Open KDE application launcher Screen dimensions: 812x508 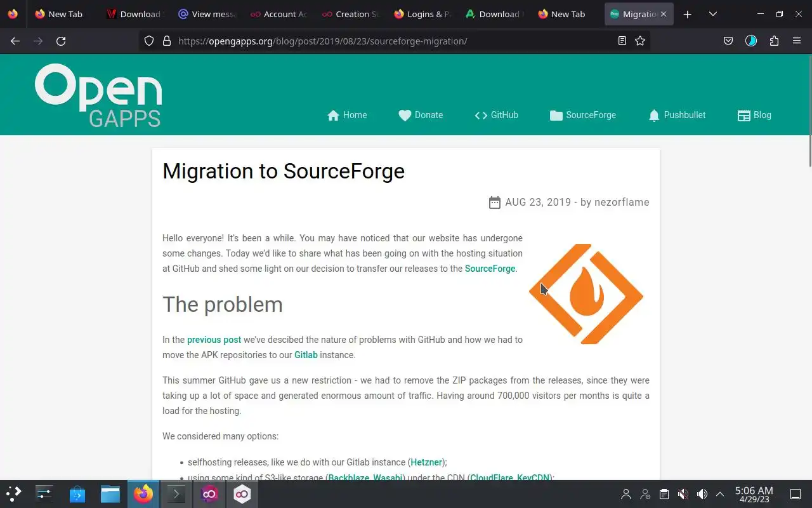coord(13,493)
